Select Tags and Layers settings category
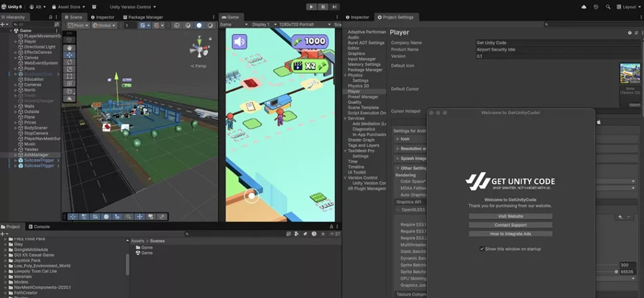The image size is (644, 298). click(364, 145)
